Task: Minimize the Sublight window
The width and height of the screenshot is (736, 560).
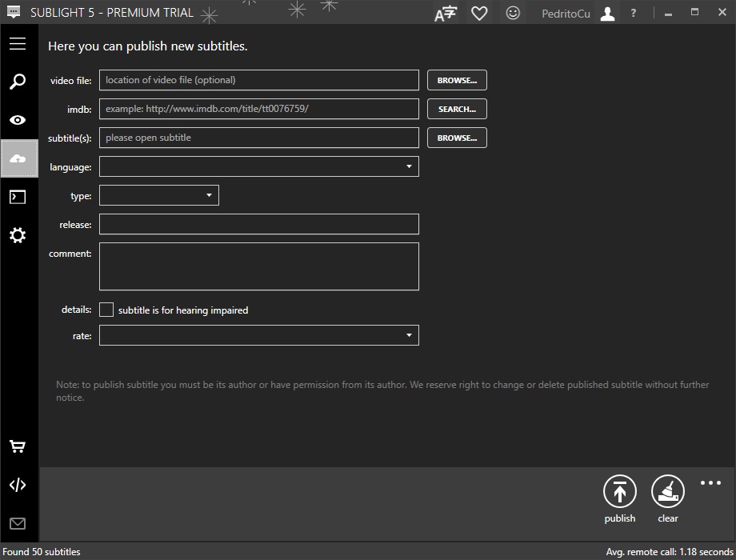Action: [x=669, y=14]
